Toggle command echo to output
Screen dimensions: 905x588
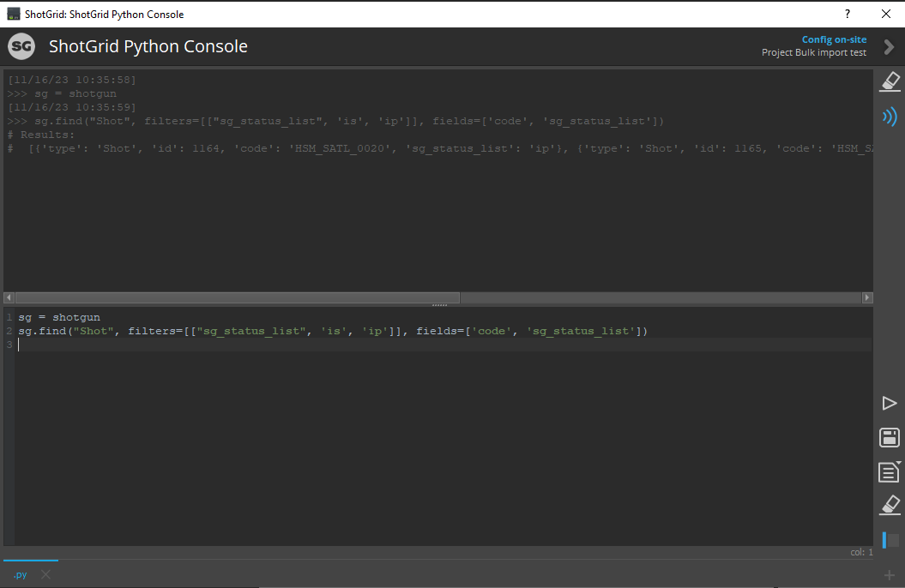click(890, 116)
